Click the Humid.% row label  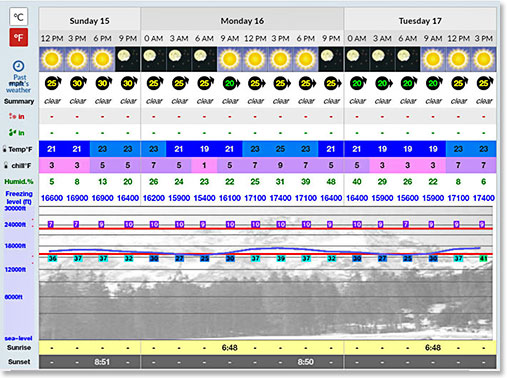(19, 182)
